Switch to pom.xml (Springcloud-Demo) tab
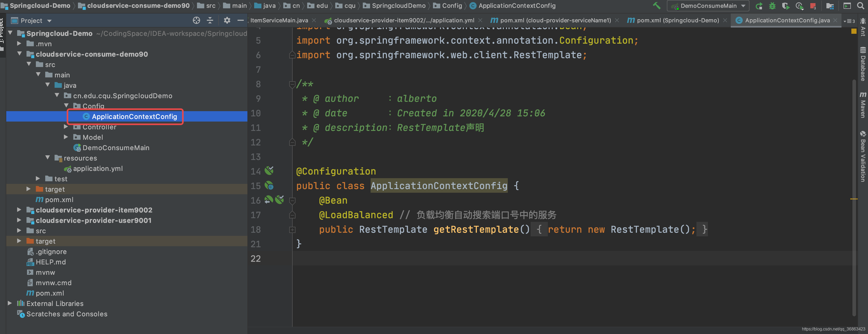This screenshot has height=334, width=868. (678, 21)
